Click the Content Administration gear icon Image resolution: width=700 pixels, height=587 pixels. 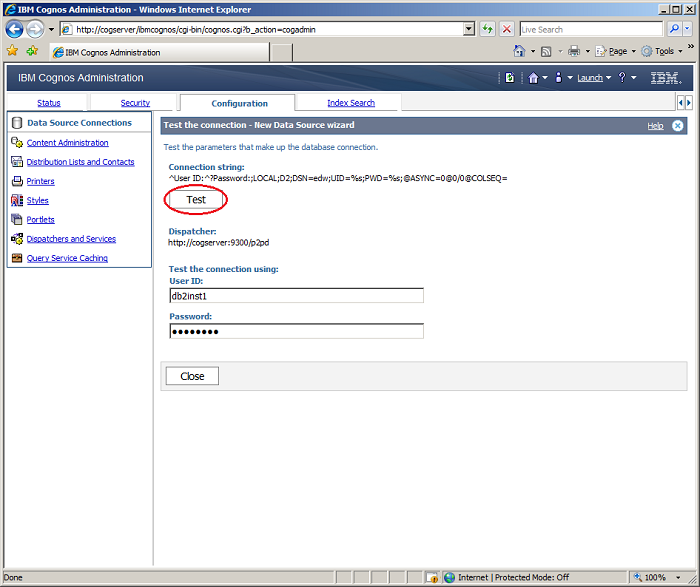17,143
